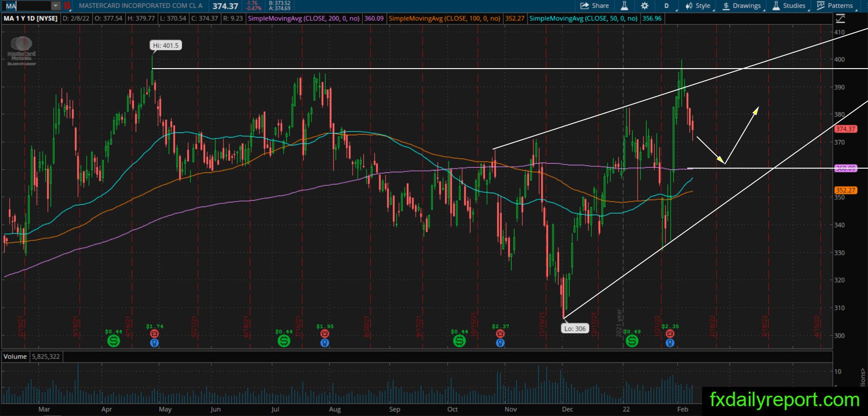
Task: Open the Drawings menu
Action: [x=742, y=6]
